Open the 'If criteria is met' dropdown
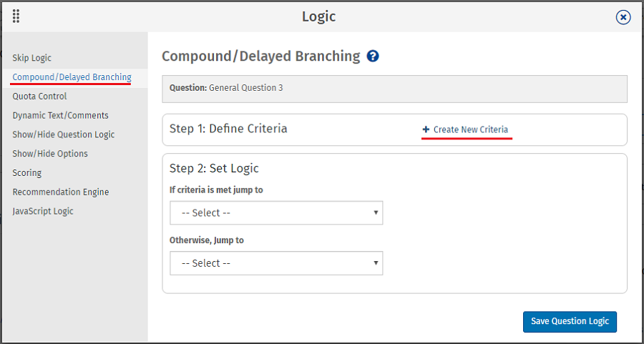 point(276,213)
